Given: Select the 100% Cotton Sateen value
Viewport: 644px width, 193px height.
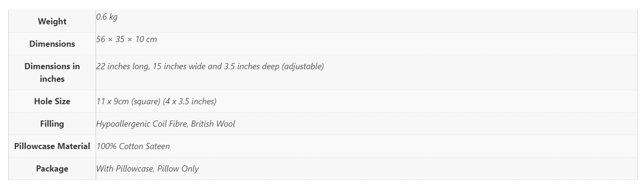Looking at the screenshot, I should pyautogui.click(x=133, y=146).
